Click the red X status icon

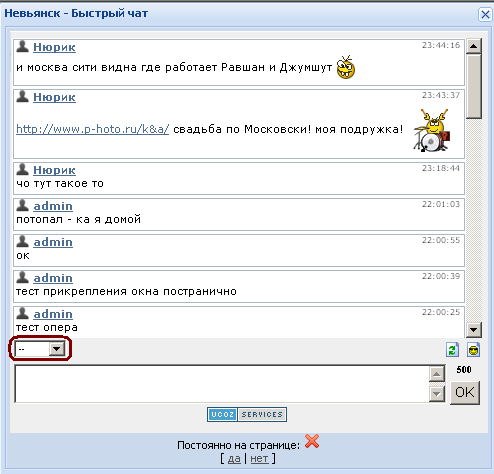coord(312,441)
